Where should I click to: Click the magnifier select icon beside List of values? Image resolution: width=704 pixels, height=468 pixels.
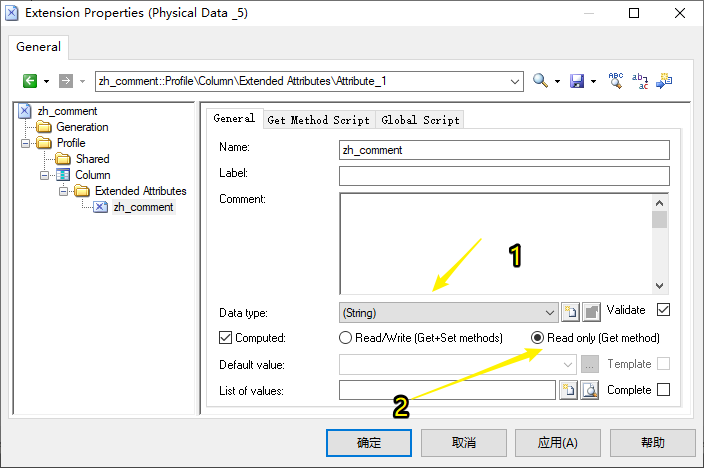point(590,390)
